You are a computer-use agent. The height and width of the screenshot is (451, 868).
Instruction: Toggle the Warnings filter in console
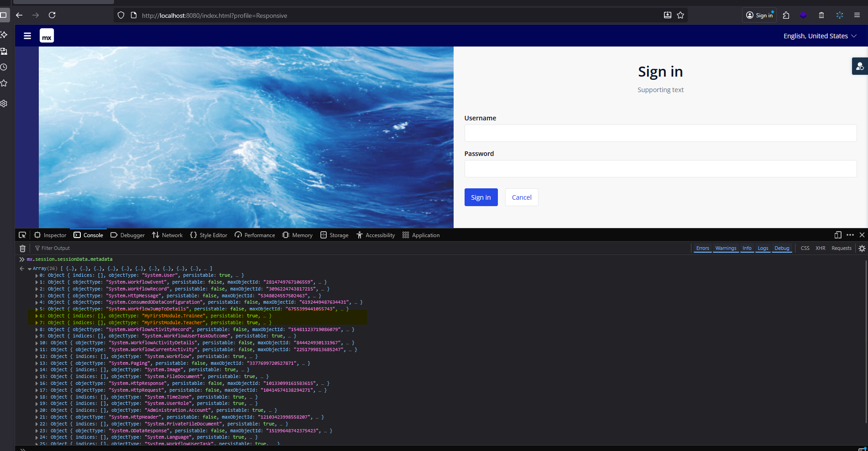coord(726,248)
